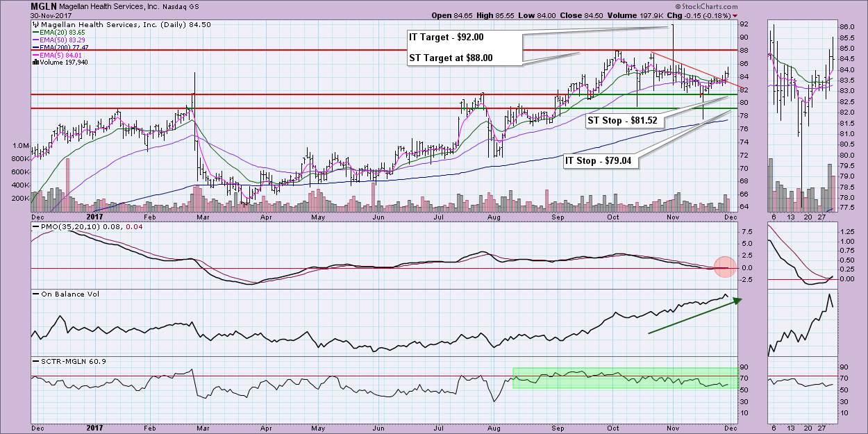Viewport: 868px width, 434px height.
Task: Select the 'EMA(20) 83.65' legend entry
Action: click(x=63, y=33)
